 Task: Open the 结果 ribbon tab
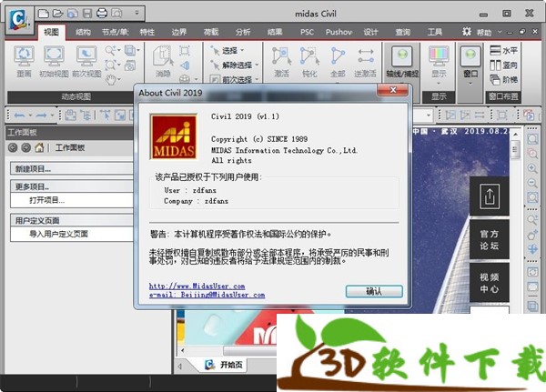point(275,32)
